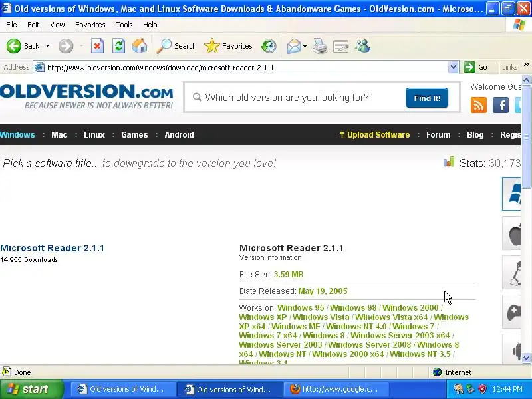Screen dimensions: 532x399
Task: Select the Mac nav tab
Action: (x=59, y=135)
